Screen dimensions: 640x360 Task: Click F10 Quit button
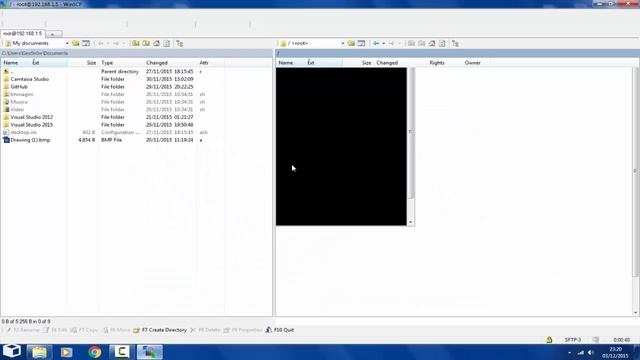pyautogui.click(x=280, y=330)
